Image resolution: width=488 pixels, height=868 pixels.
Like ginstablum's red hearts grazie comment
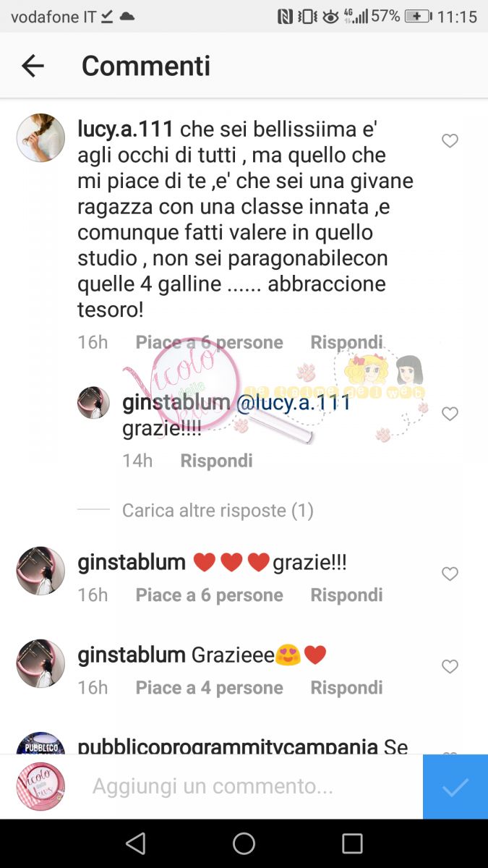click(x=450, y=574)
